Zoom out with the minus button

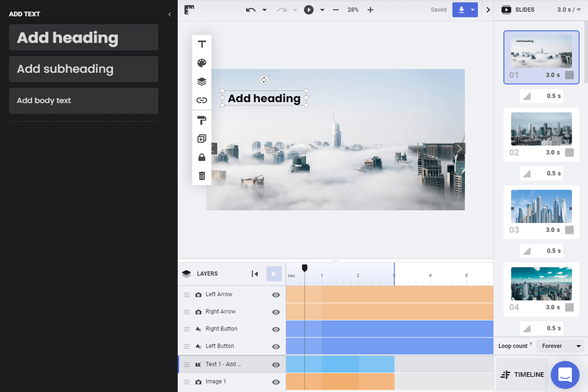click(336, 10)
